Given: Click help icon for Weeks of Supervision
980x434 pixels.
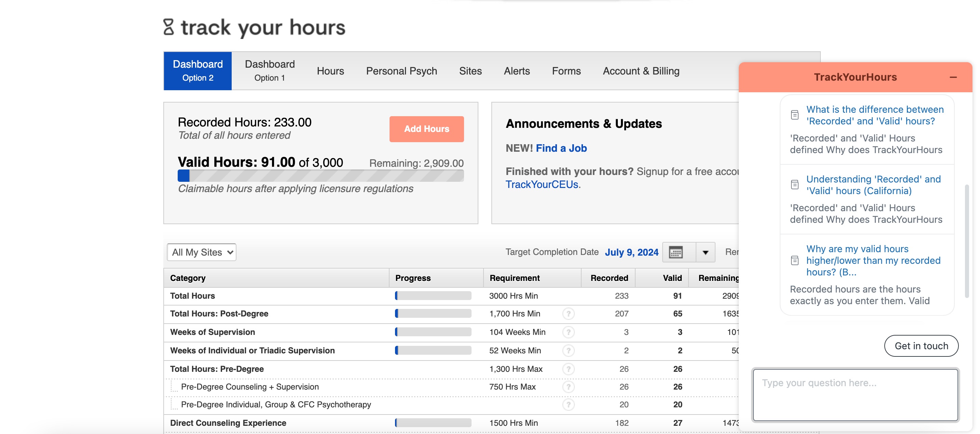Looking at the screenshot, I should (x=568, y=332).
